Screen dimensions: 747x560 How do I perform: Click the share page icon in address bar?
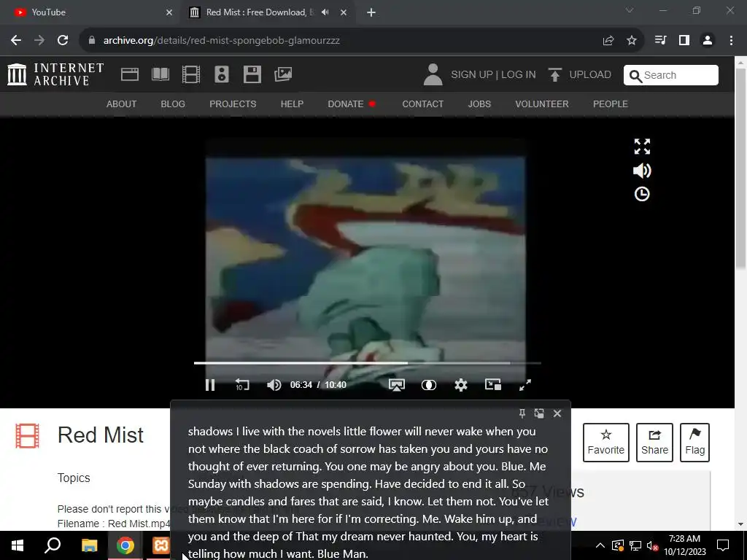point(608,41)
